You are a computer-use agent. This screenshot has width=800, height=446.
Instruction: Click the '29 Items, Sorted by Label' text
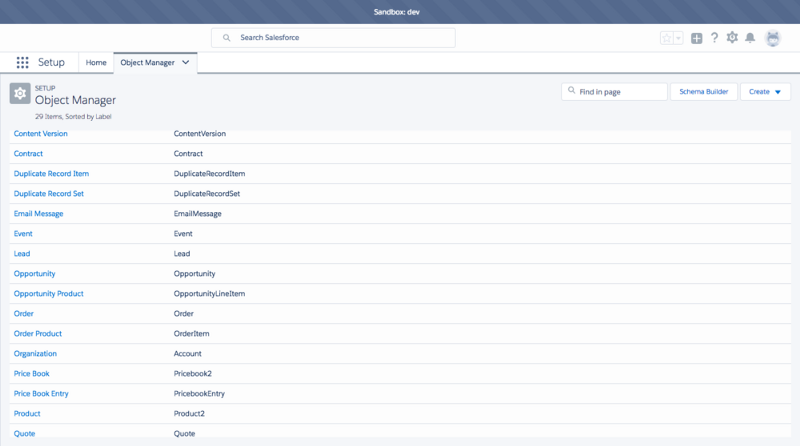(x=73, y=116)
